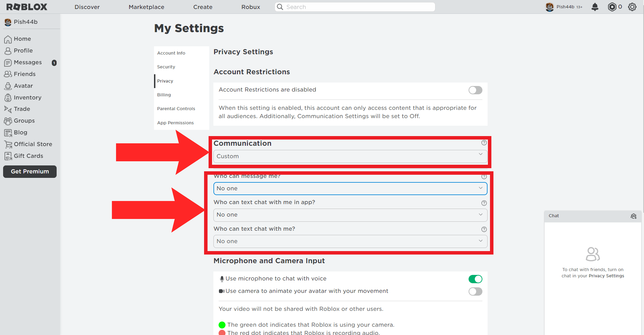Click help icon next to Communication heading
Image resolution: width=644 pixels, height=335 pixels.
tap(484, 143)
